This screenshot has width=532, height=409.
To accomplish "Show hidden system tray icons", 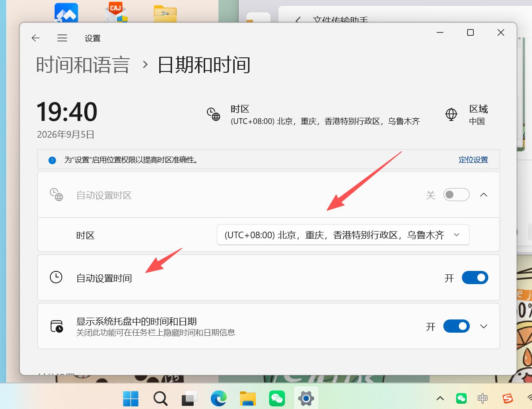I will (440, 398).
